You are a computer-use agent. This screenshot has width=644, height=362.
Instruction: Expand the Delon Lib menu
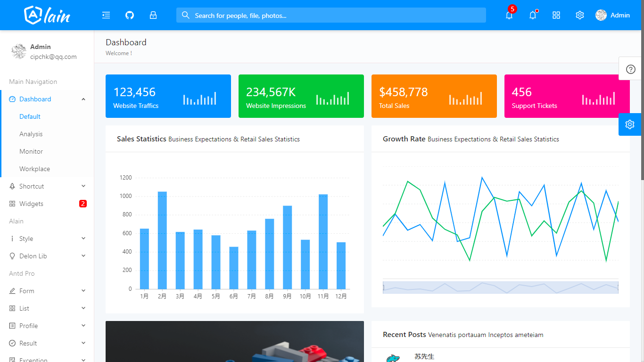(x=47, y=256)
